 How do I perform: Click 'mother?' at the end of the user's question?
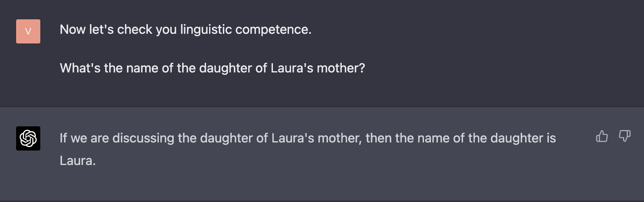pos(341,68)
